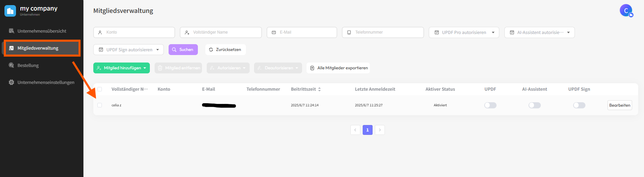
Task: Click the Letzte Anmeldezeit column header
Action: point(375,89)
